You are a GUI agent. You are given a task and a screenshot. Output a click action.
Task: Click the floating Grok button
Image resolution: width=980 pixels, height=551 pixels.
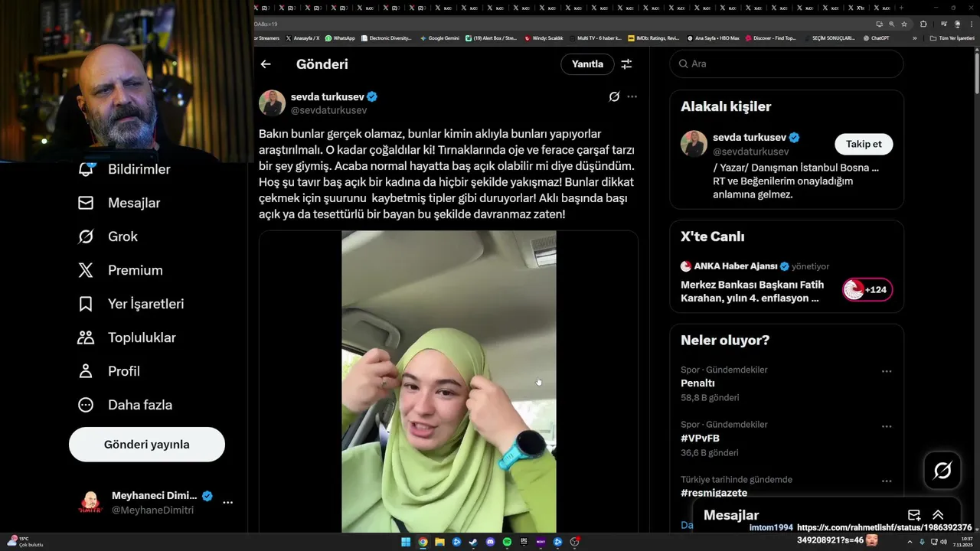tap(942, 471)
